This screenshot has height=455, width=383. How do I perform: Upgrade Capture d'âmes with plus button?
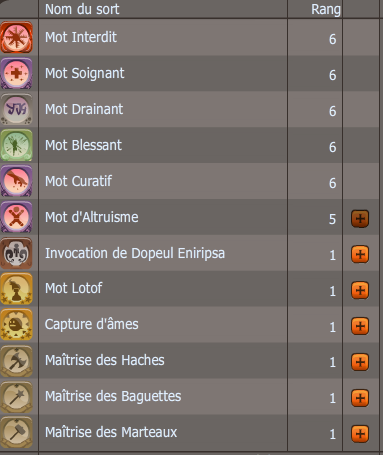360,326
